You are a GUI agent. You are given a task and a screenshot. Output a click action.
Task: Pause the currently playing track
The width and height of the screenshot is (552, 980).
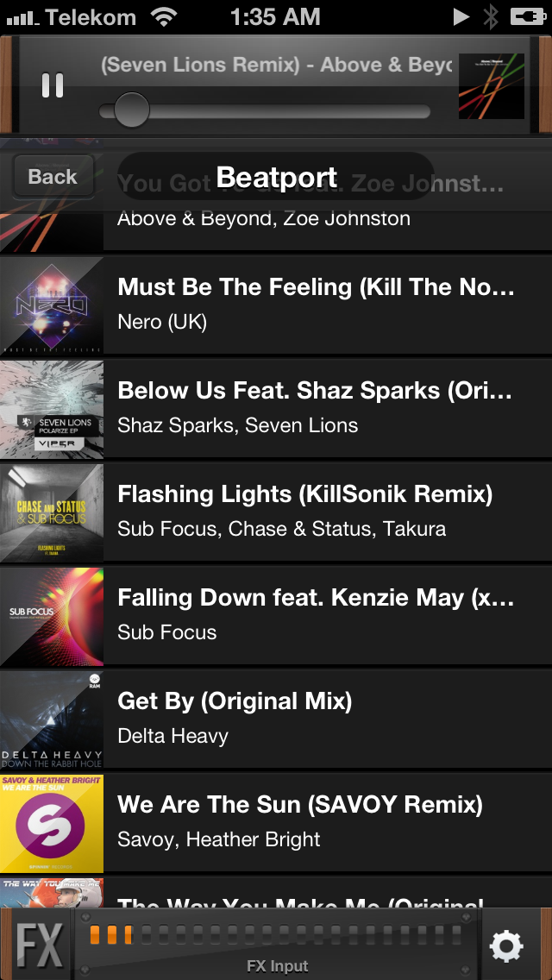pyautogui.click(x=53, y=85)
